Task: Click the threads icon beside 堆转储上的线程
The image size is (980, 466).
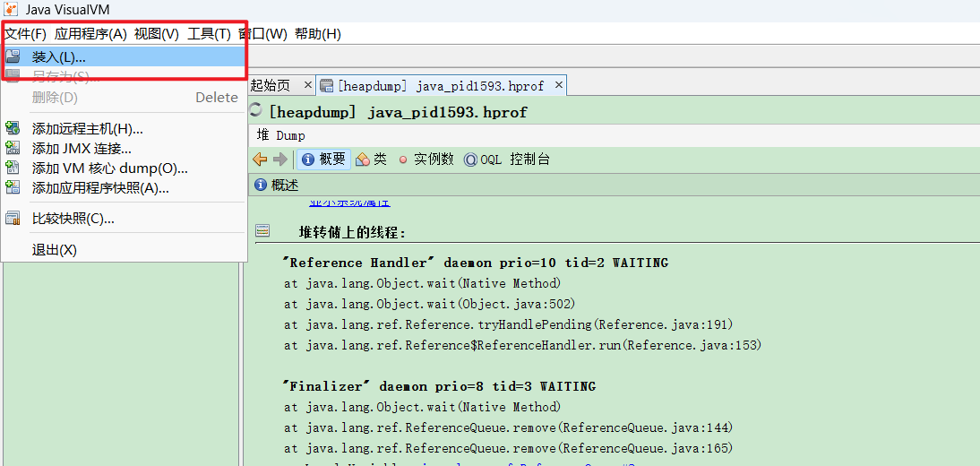Action: click(262, 232)
